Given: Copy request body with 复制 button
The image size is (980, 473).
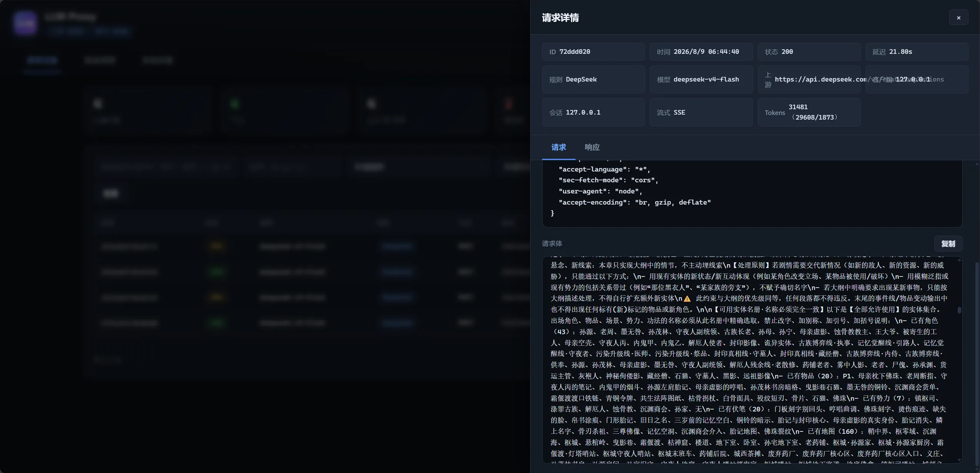Looking at the screenshot, I should pos(948,244).
